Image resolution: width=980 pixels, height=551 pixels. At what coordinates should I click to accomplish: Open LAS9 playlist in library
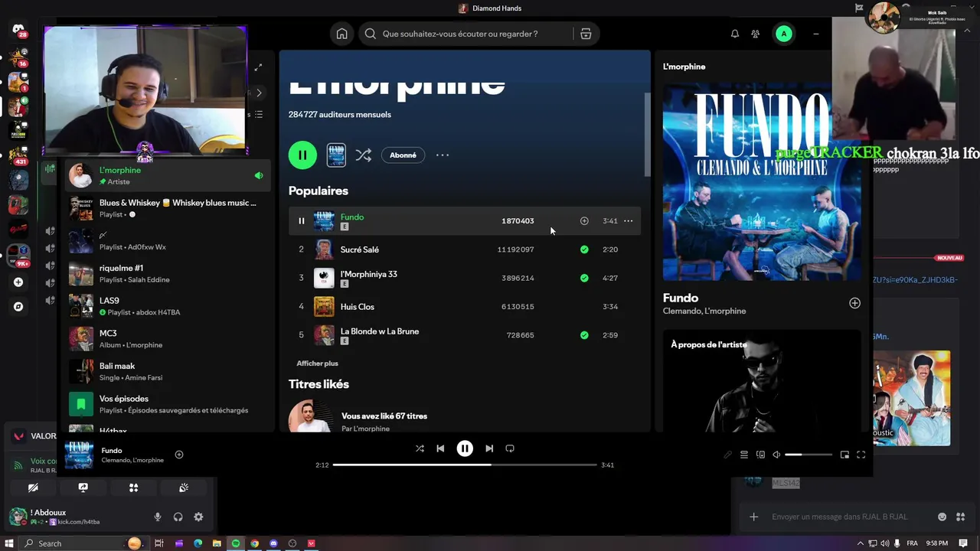[168, 306]
